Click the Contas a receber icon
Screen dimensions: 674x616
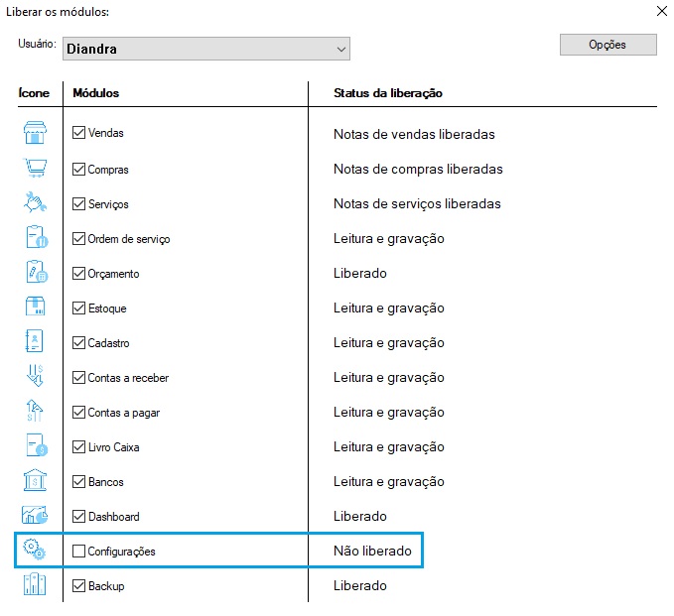tap(35, 378)
